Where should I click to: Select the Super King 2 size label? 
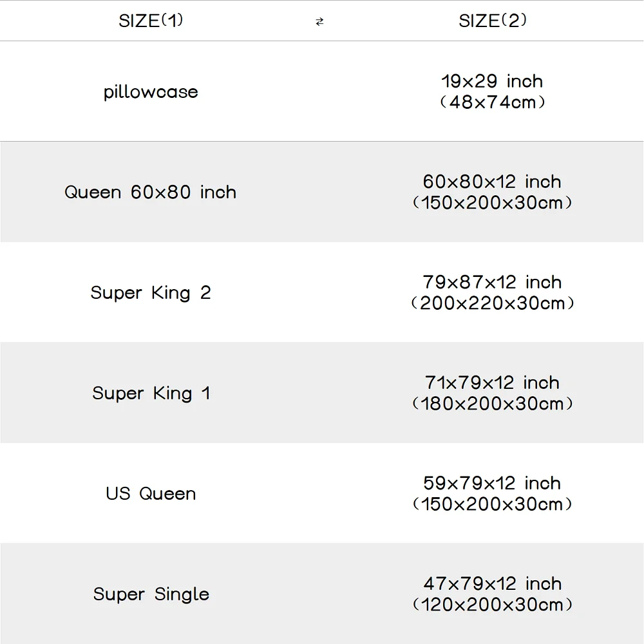[x=151, y=293]
